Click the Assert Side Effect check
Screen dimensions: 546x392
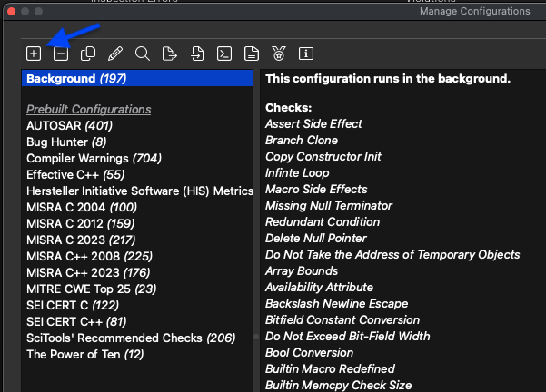click(313, 123)
